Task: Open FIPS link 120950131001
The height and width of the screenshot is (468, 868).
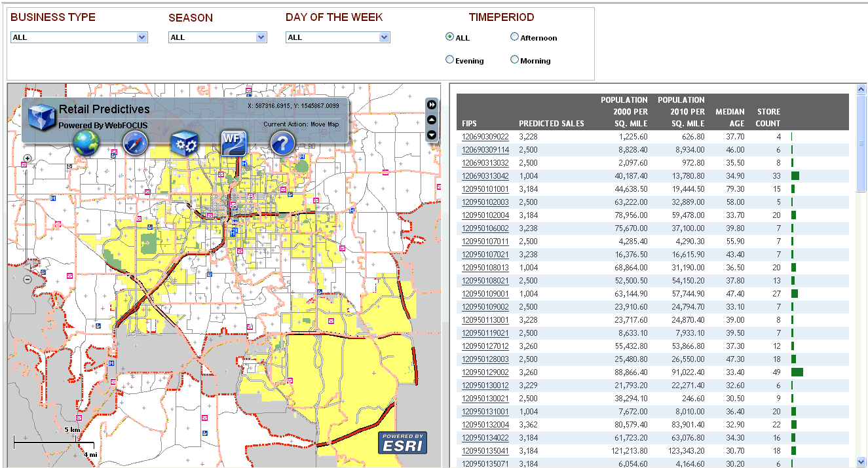Action: [485, 412]
